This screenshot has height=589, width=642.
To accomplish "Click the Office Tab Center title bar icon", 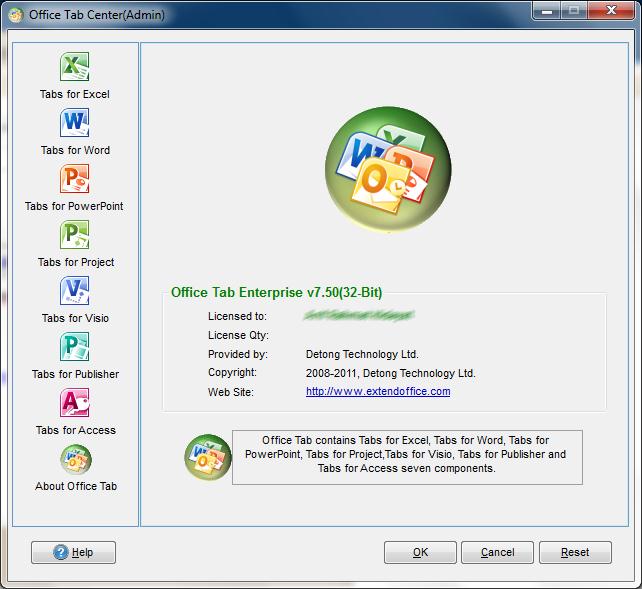I will (x=16, y=15).
